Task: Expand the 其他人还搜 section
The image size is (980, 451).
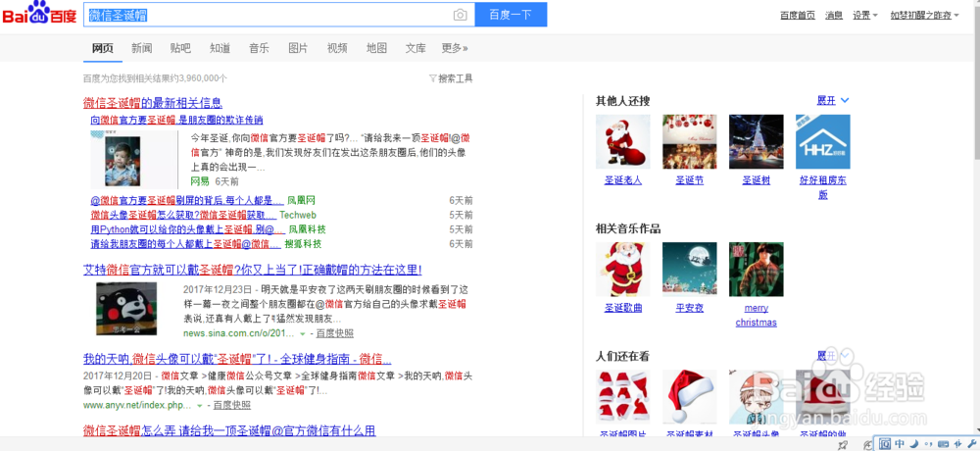Action: [x=832, y=101]
